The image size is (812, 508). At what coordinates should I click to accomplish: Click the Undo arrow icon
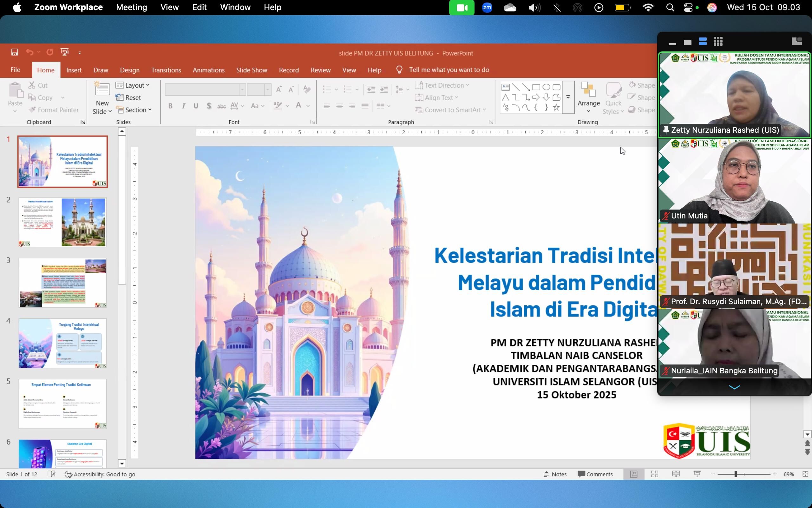click(29, 52)
